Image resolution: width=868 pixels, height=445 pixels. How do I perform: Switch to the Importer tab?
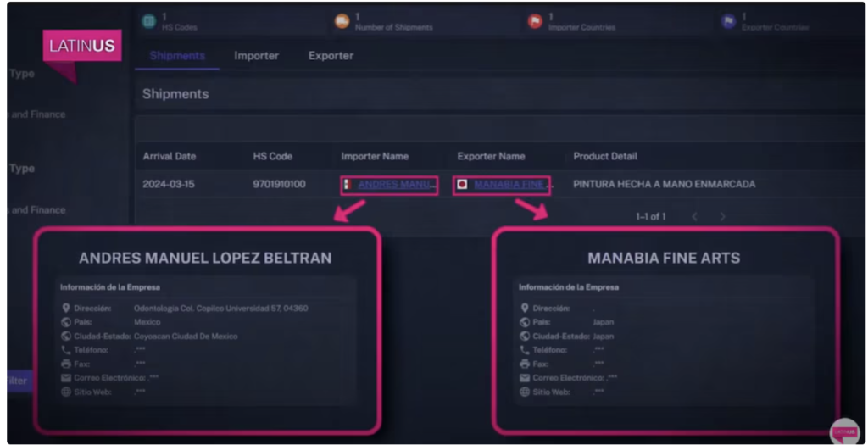click(x=256, y=56)
